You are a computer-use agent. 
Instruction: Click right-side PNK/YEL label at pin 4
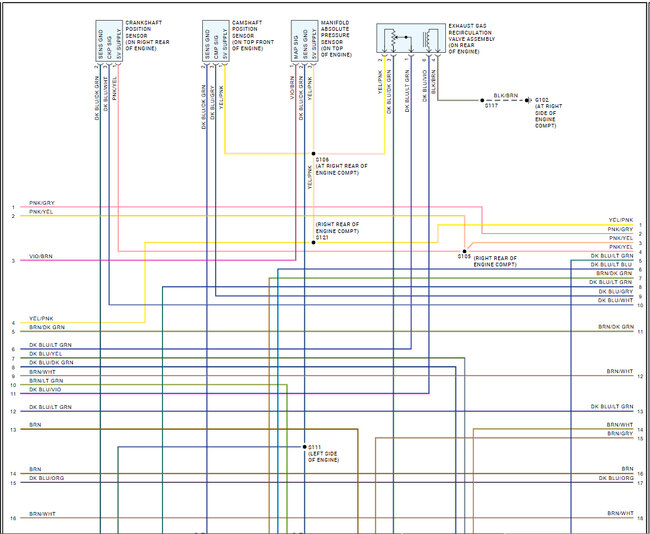(x=621, y=247)
